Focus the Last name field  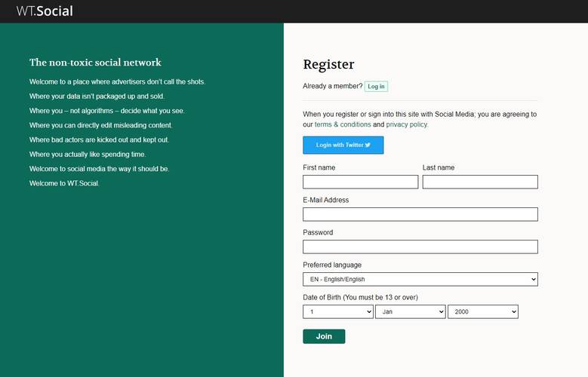click(x=480, y=182)
